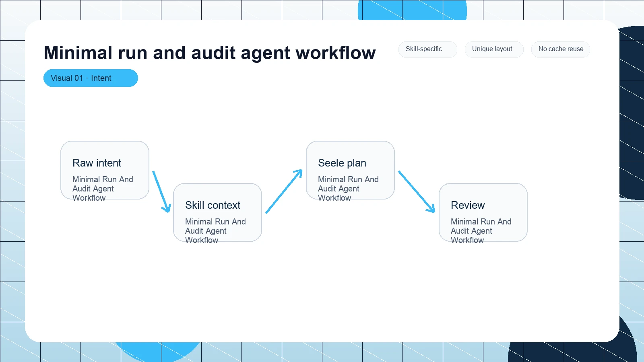Image resolution: width=644 pixels, height=362 pixels.
Task: Select the Visual 01 · Intent badge
Action: click(x=91, y=78)
